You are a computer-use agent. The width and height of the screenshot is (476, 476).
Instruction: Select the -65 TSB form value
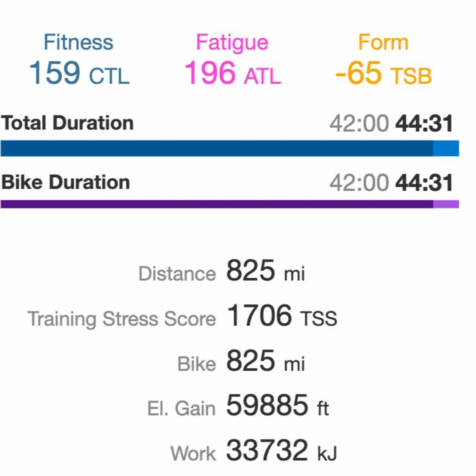tap(384, 73)
